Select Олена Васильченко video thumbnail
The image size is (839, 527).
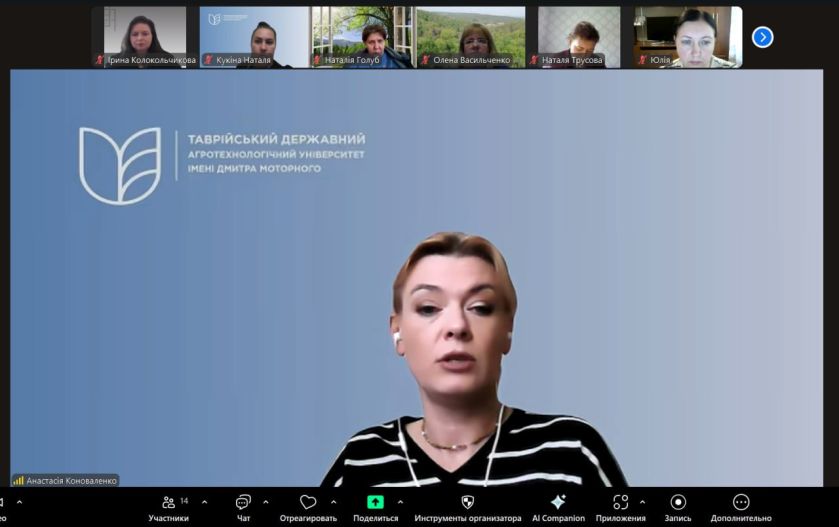tap(471, 37)
